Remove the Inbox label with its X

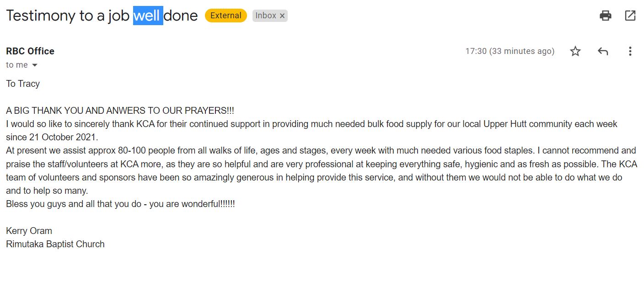[282, 16]
